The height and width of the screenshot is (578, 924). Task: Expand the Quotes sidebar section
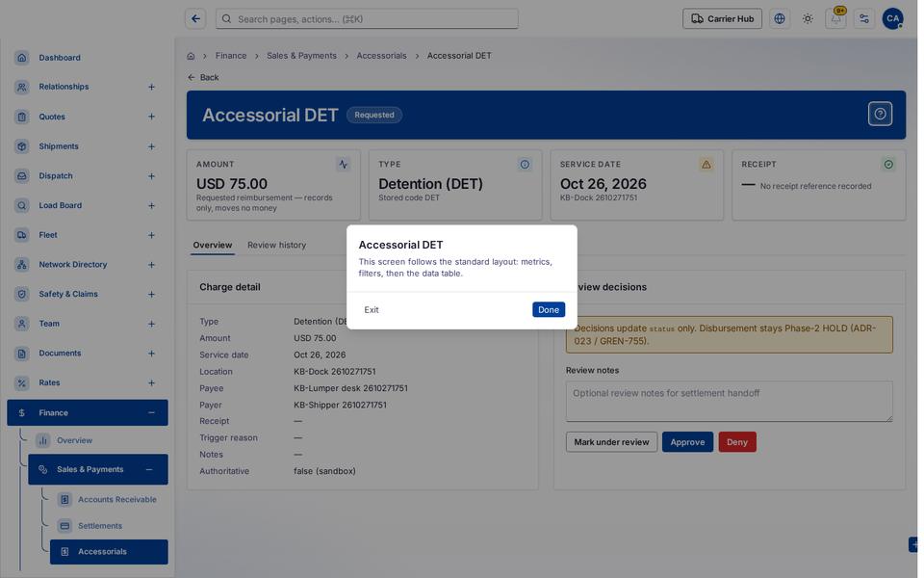(151, 117)
